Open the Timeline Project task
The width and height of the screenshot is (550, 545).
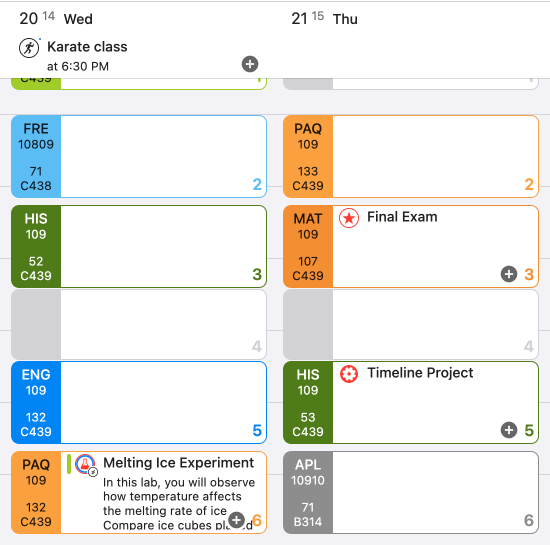point(420,373)
